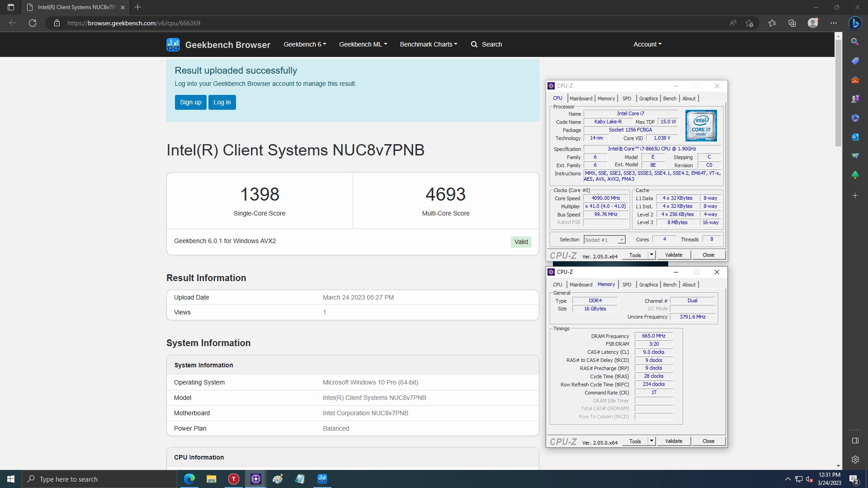Screen dimensions: 868x488
Task: Click the page vertical scrollbar thumb
Action: pos(838,93)
